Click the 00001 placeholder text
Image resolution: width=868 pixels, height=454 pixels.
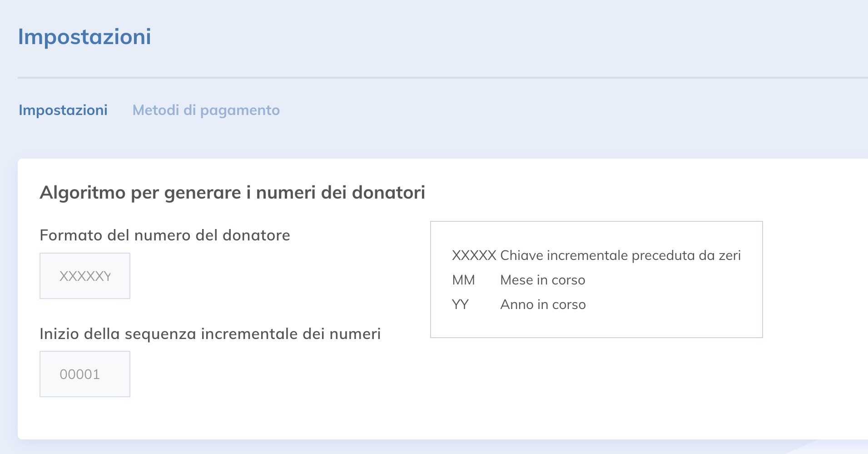(x=80, y=374)
